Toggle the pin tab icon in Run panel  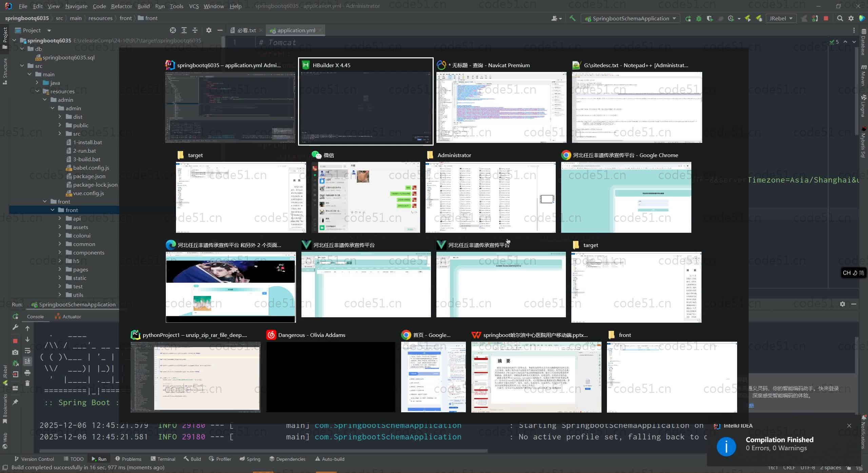(15, 402)
